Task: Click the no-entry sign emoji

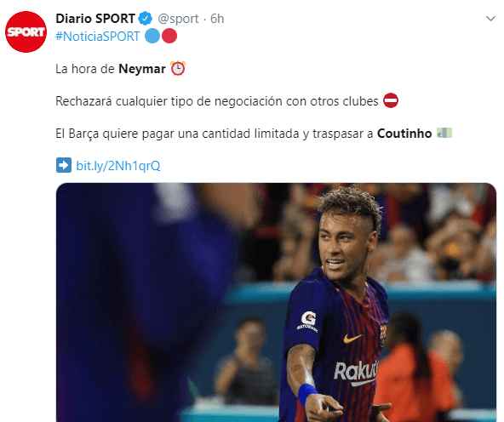Action: tap(391, 101)
